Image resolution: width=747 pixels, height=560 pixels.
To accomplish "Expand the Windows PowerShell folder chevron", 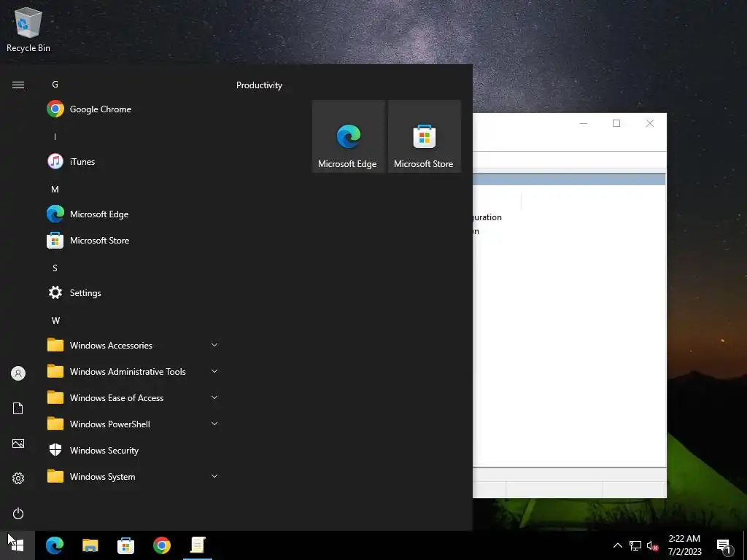I will (214, 424).
